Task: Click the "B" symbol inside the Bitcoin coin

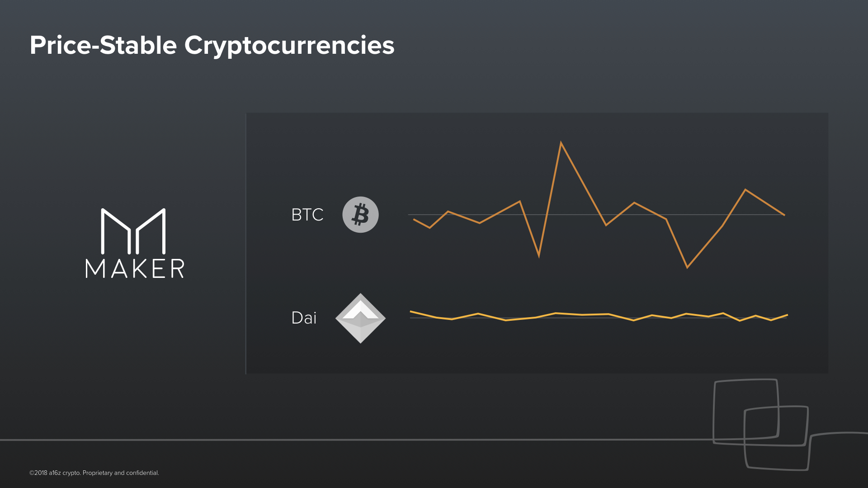Action: [x=360, y=215]
